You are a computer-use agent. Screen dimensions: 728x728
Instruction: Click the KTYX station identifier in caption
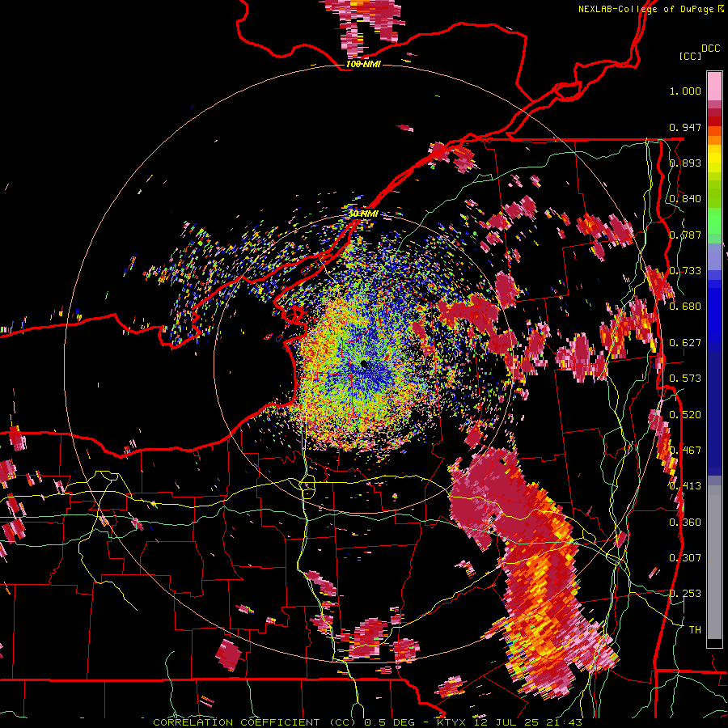[x=451, y=722]
